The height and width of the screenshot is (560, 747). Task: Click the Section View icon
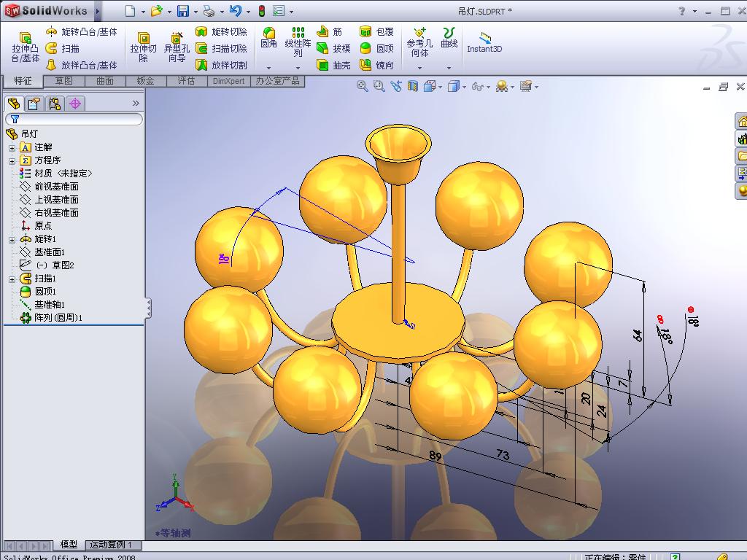pyautogui.click(x=413, y=86)
